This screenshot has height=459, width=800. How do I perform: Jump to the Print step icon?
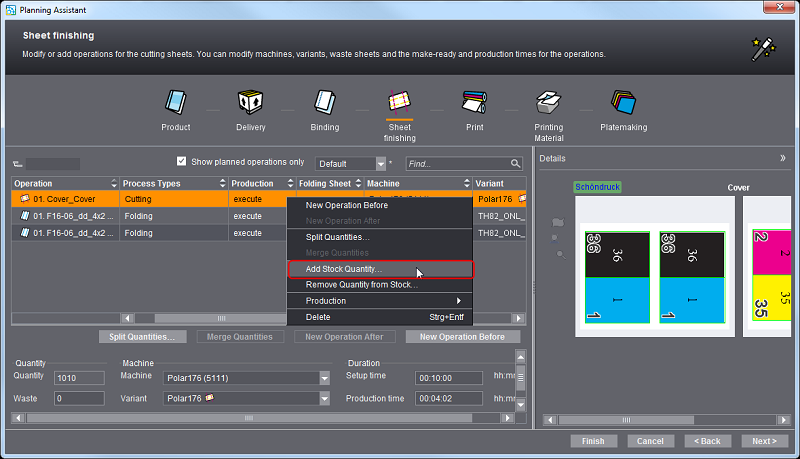click(474, 103)
